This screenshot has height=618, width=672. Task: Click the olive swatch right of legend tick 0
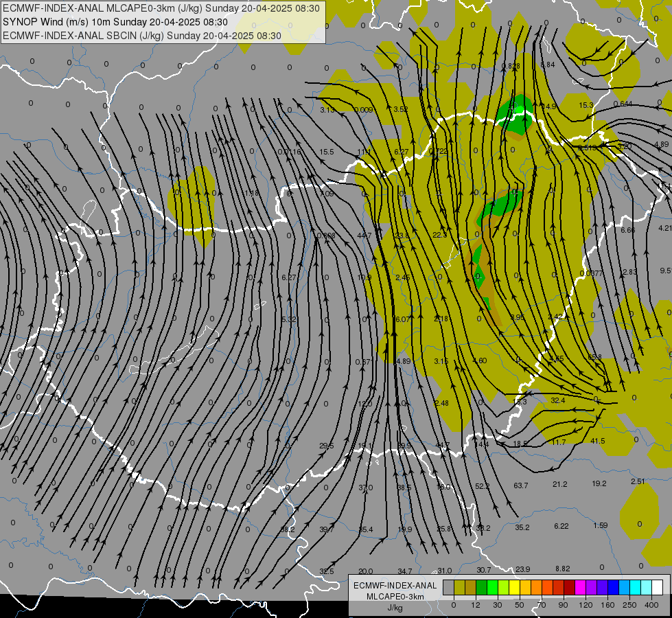tap(459, 588)
